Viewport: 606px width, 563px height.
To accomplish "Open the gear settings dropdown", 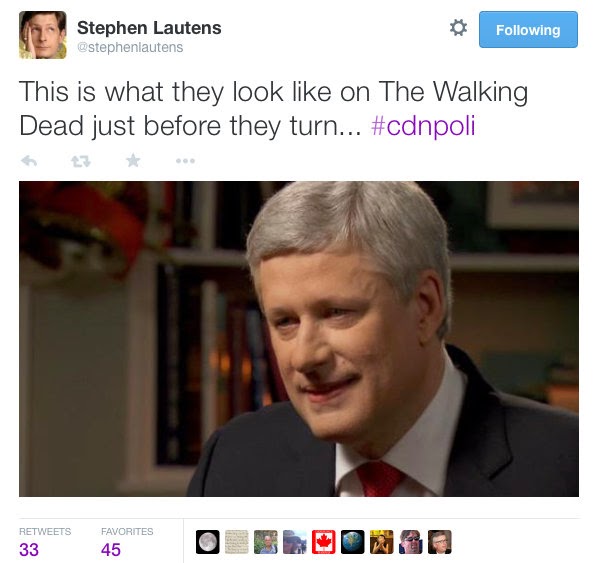I will (458, 28).
